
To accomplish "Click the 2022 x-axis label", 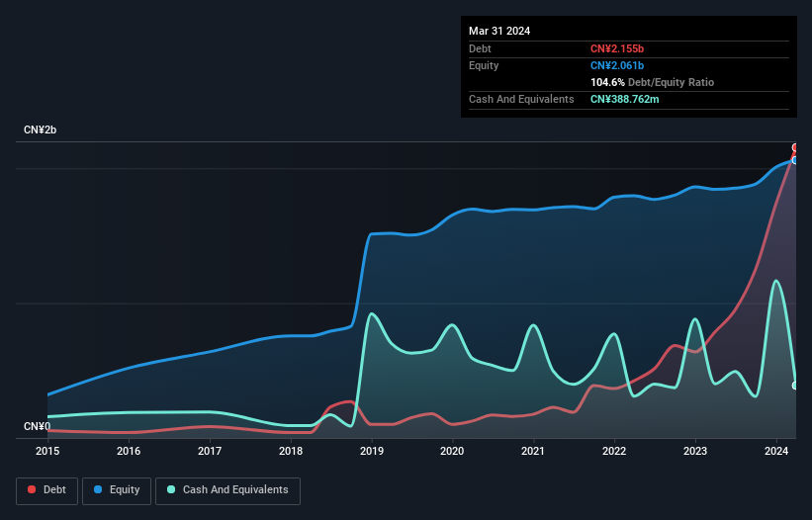I will tap(614, 451).
